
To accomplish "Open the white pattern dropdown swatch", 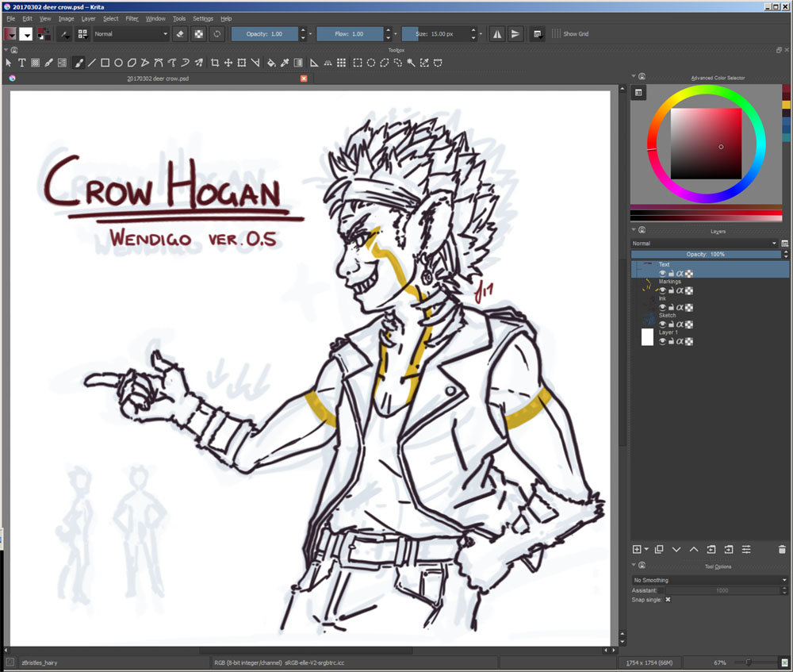I will point(26,34).
